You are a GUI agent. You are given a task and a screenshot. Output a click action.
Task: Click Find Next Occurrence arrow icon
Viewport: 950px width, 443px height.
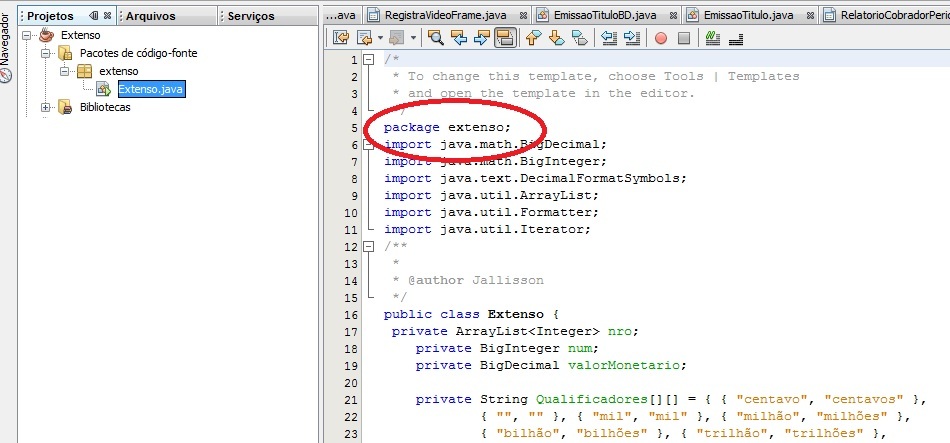481,38
